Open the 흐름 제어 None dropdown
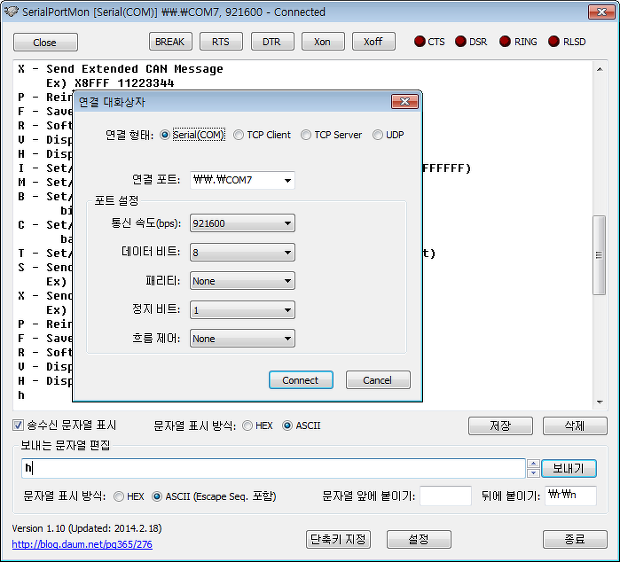The image size is (620, 562). tap(242, 339)
